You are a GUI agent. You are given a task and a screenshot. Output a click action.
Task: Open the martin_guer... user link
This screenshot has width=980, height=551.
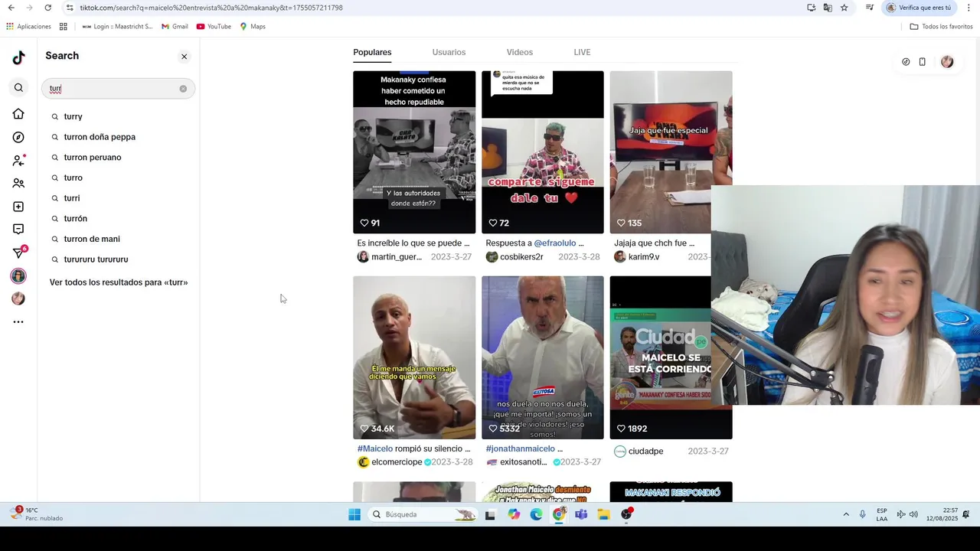pyautogui.click(x=390, y=257)
